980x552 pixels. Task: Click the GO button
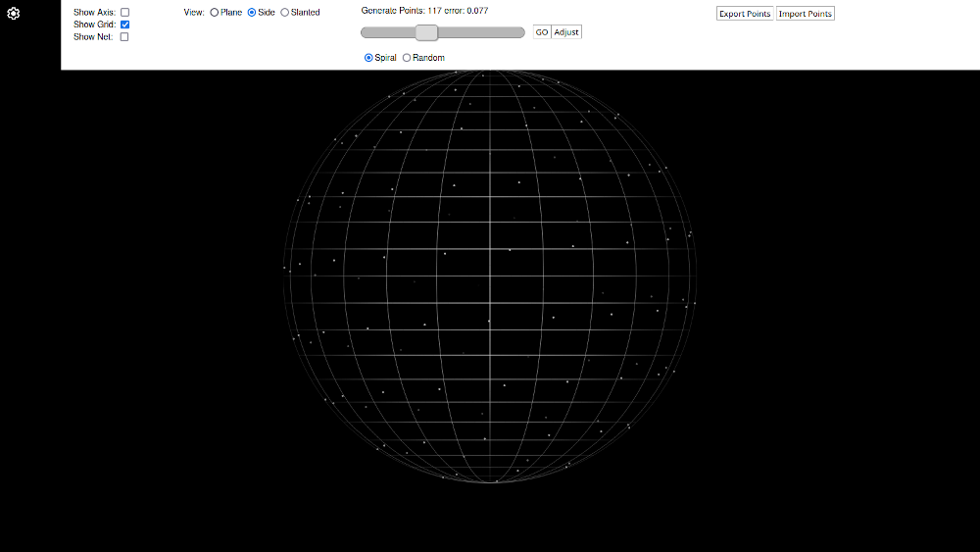(x=542, y=32)
